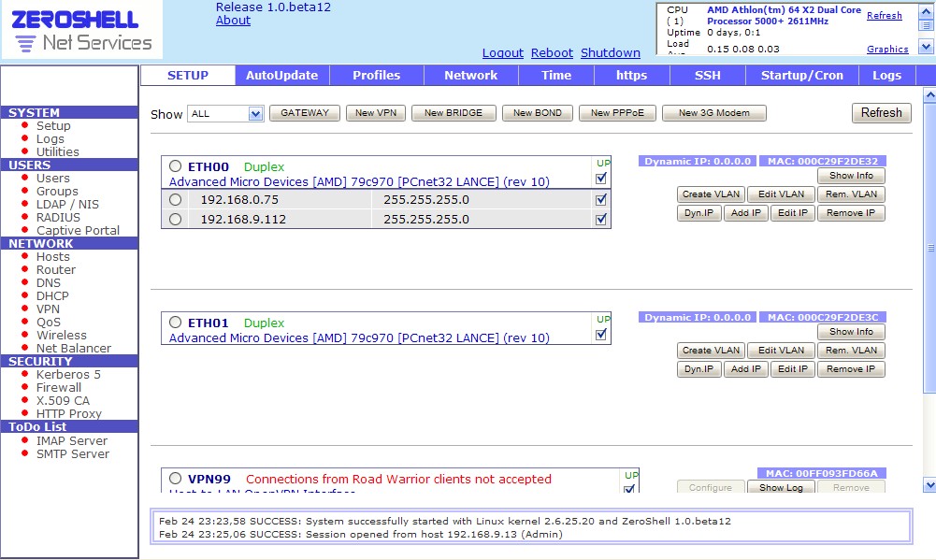The width and height of the screenshot is (936, 560).
Task: Click the New BOND button
Action: tap(538, 113)
